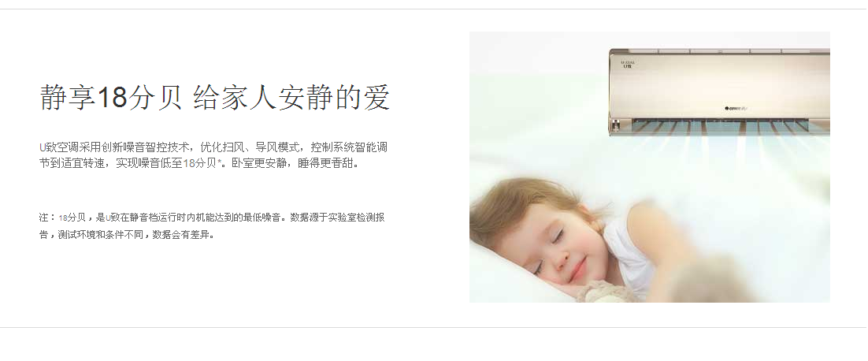Click the teddy bear beside the child
The width and height of the screenshot is (868, 361).
(606, 292)
